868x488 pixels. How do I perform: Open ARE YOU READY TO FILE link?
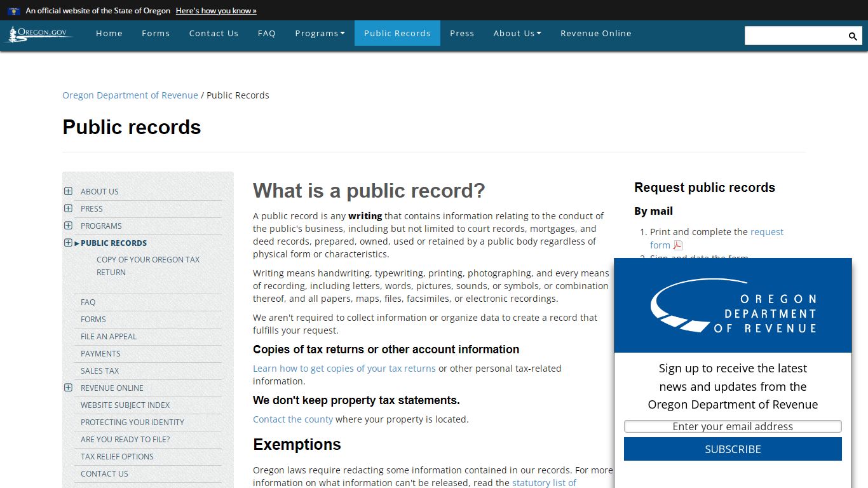125,439
